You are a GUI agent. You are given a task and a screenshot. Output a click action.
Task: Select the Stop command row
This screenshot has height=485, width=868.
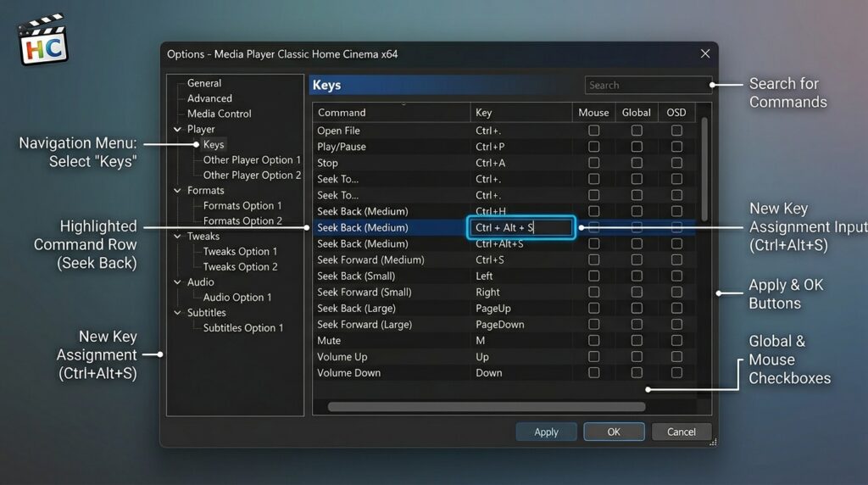(504, 163)
